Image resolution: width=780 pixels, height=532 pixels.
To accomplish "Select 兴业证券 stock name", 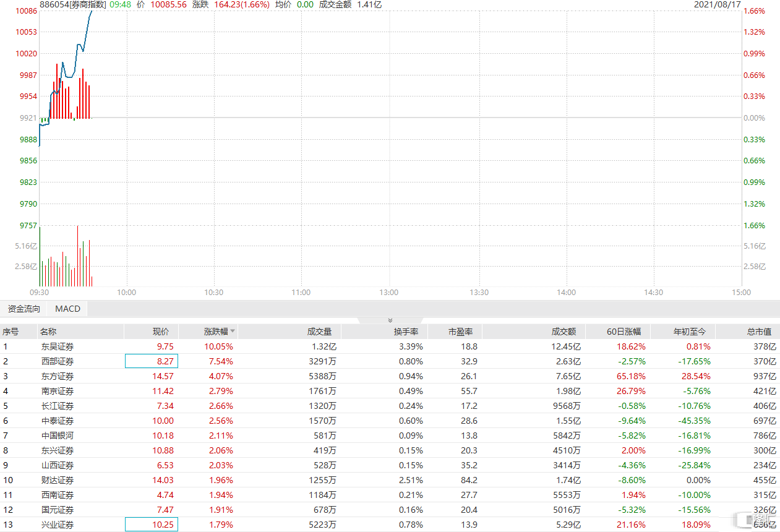I will (57, 525).
